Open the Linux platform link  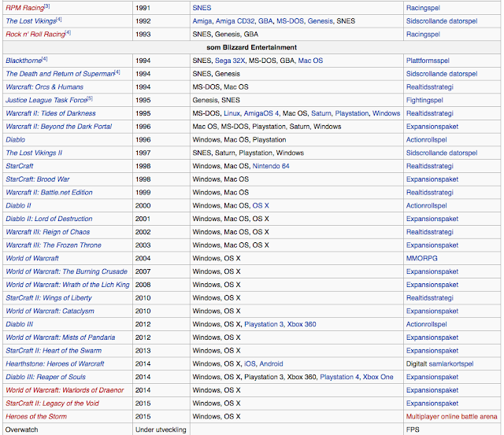click(x=232, y=113)
